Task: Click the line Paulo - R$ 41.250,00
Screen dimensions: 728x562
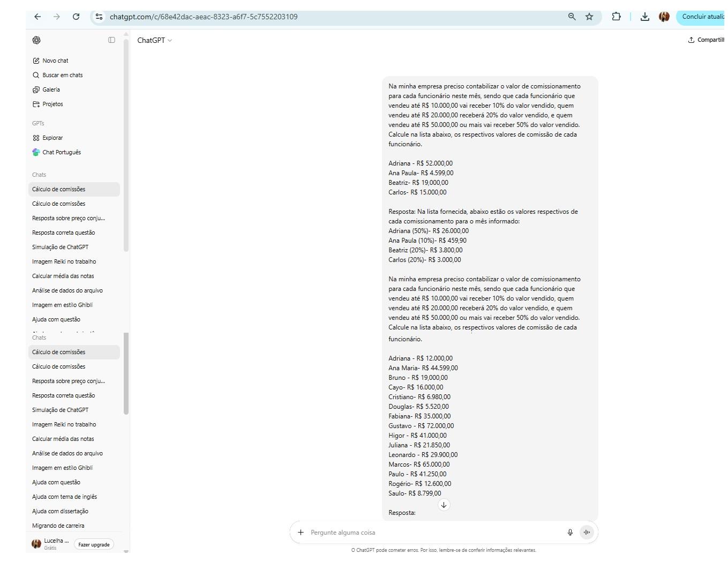Action: pos(417,474)
